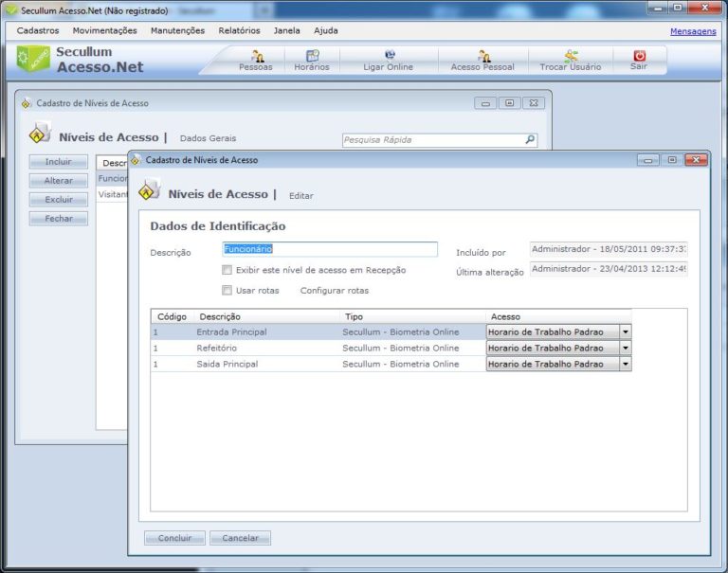Click the Concluir button
The width and height of the screenshot is (728, 573).
tap(174, 538)
